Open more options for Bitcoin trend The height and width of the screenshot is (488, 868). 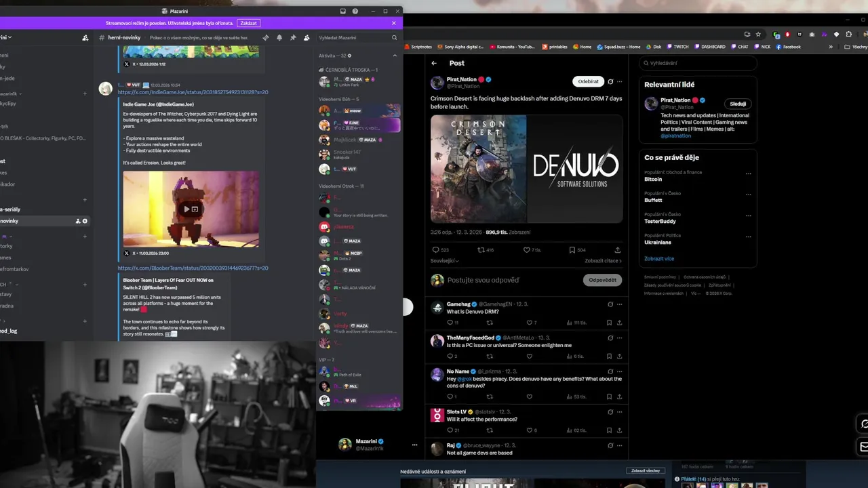click(749, 174)
